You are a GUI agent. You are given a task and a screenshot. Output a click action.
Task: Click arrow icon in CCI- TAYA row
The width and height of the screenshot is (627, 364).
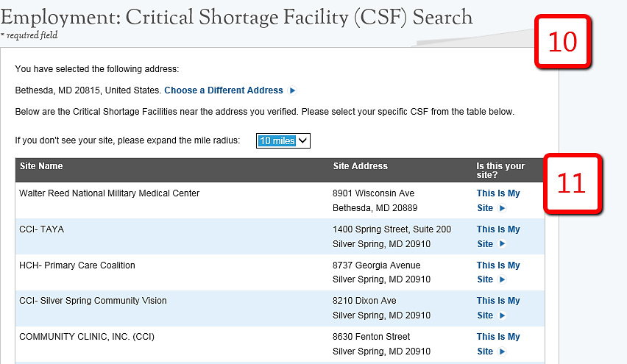503,244
